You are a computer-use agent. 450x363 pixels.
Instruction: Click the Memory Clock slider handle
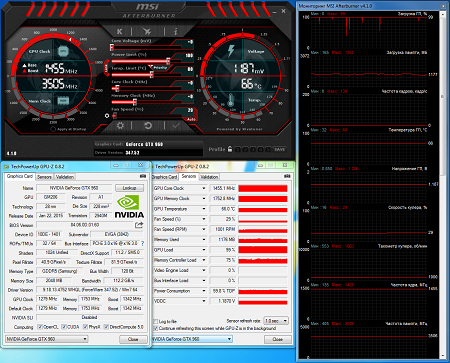(135, 102)
